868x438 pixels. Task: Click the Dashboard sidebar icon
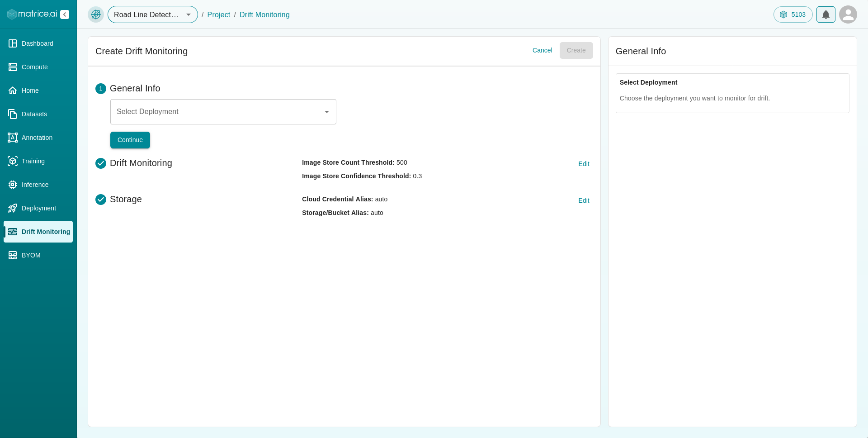[x=13, y=43]
